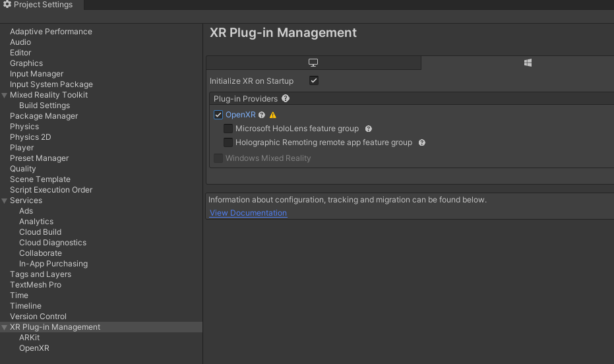Image resolution: width=614 pixels, height=364 pixels.
Task: Toggle Initialize XR on Startup checkbox
Action: pyautogui.click(x=314, y=80)
